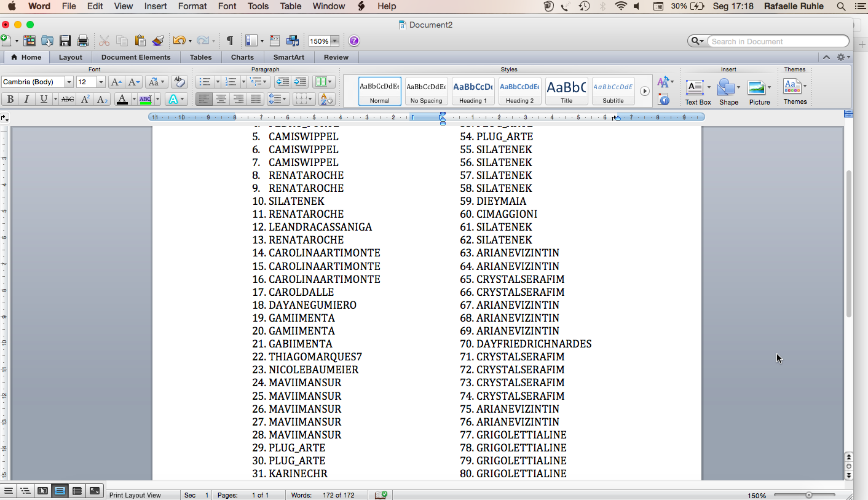
Task: Click the Clear Formatting eraser icon
Action: coord(180,82)
